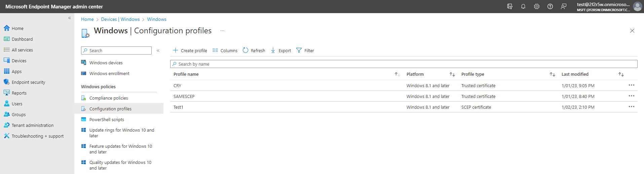The width and height of the screenshot is (644, 174).
Task: Collapse the left navigation with double chevron
Action: [70, 18]
